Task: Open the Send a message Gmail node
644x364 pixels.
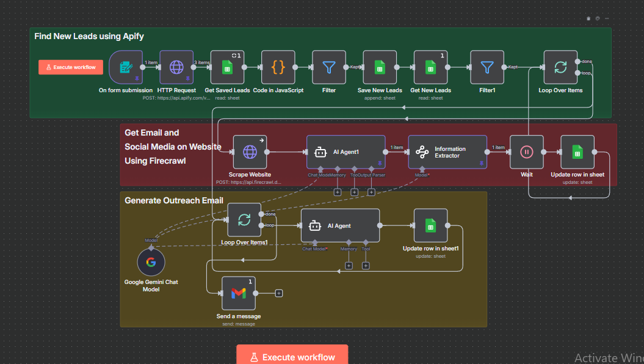Action: click(239, 293)
